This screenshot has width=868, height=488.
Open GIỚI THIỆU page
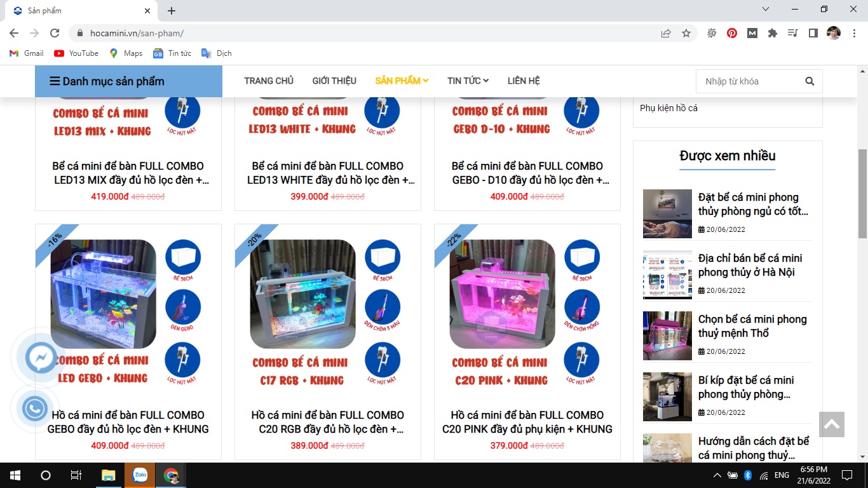334,81
